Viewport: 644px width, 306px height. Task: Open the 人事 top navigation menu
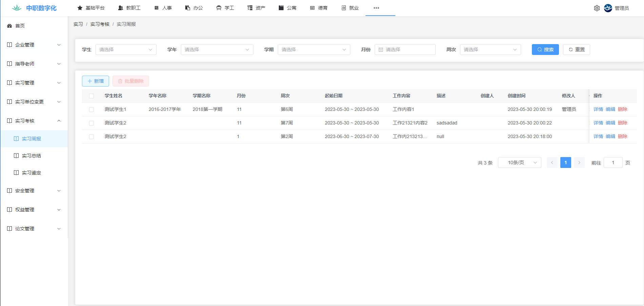pos(163,8)
